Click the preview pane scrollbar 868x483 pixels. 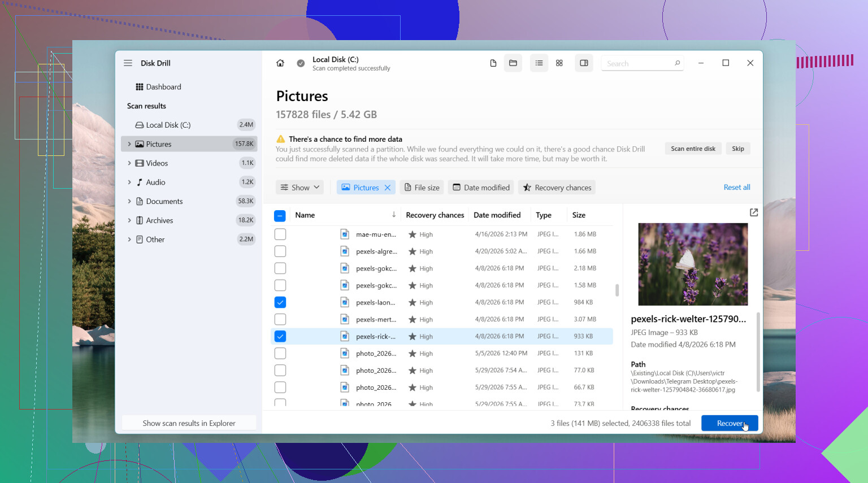point(758,352)
